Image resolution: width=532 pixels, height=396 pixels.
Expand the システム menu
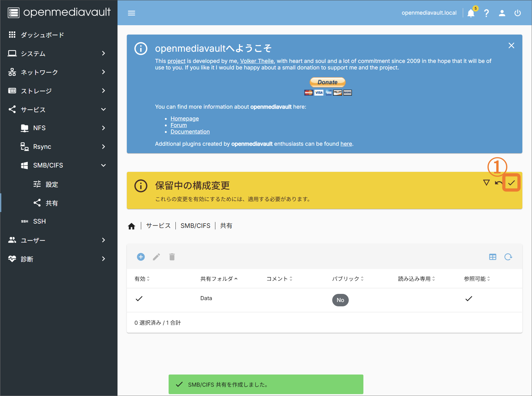coord(59,54)
